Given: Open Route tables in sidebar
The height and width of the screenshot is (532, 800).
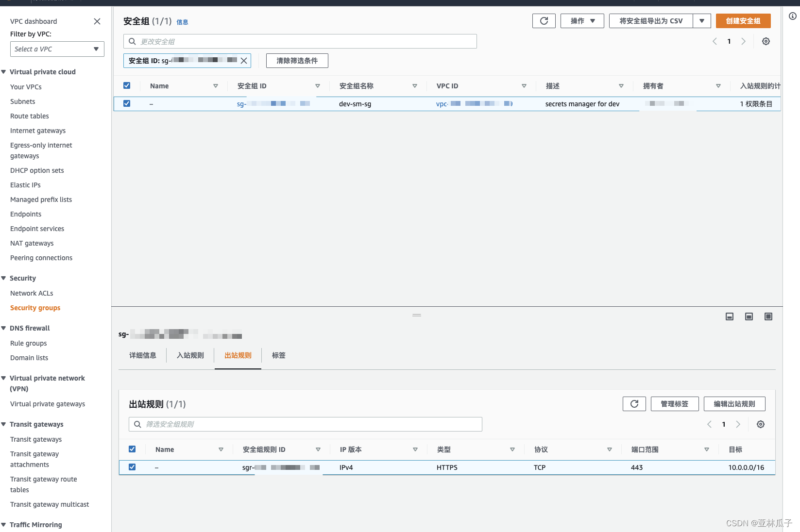Looking at the screenshot, I should 30,116.
